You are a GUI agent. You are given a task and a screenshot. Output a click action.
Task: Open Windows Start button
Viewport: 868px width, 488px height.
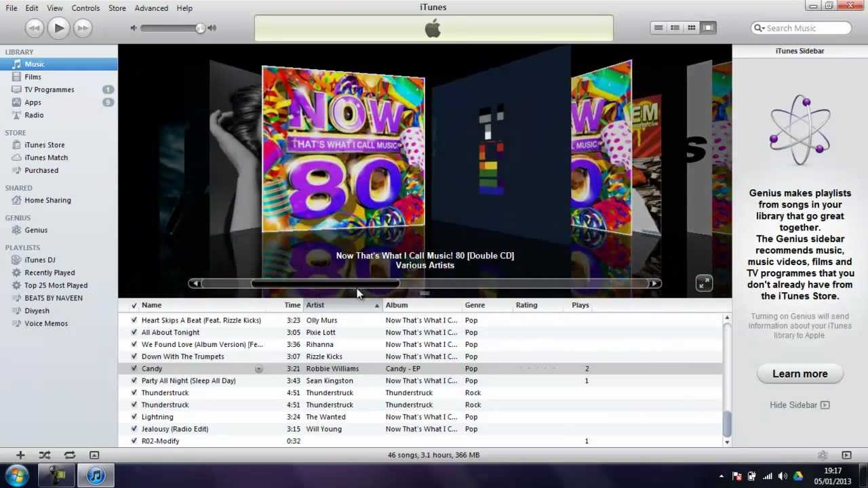17,475
